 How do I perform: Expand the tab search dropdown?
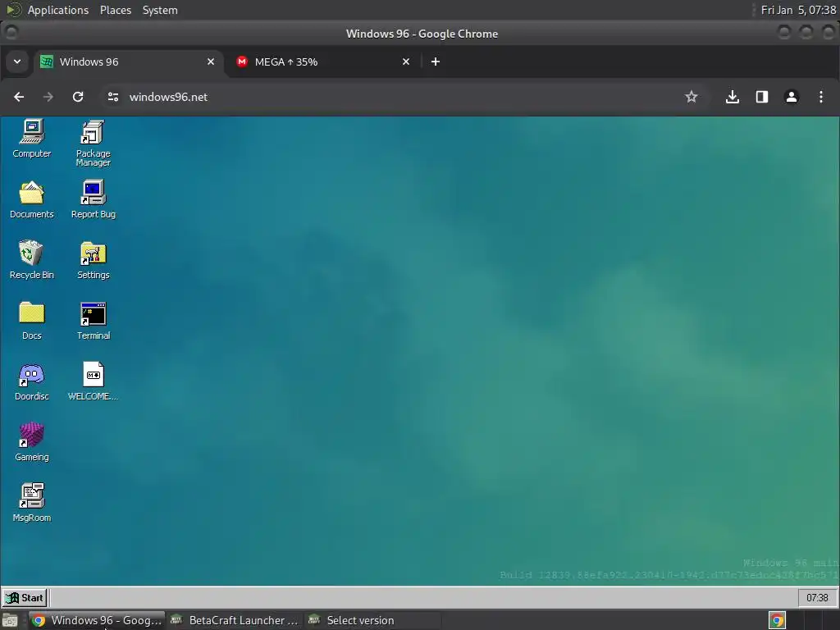[17, 62]
